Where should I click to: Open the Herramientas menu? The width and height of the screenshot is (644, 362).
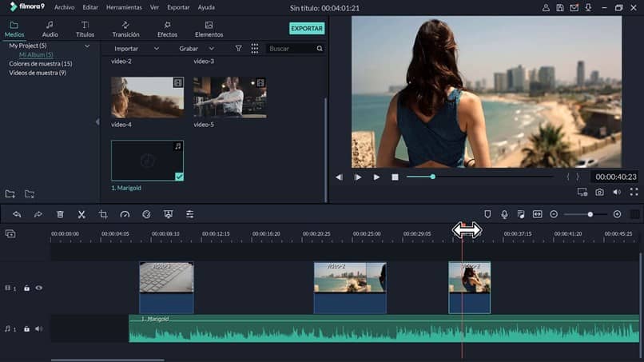pos(123,7)
